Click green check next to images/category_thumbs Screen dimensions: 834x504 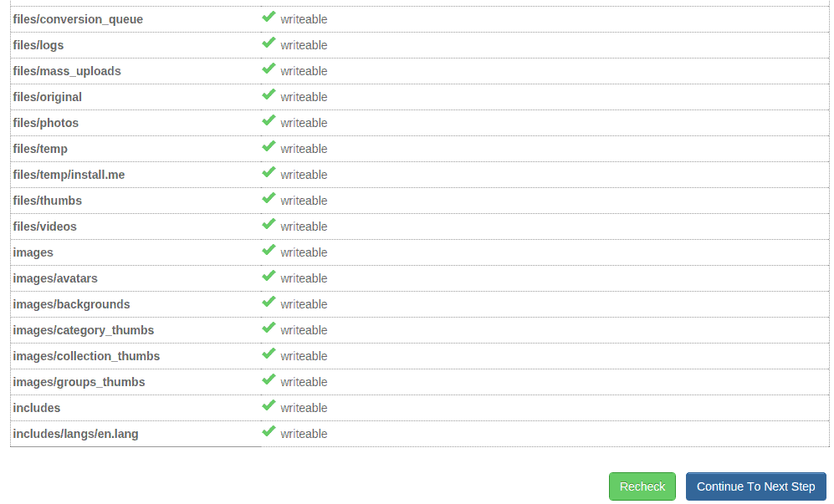[269, 328]
